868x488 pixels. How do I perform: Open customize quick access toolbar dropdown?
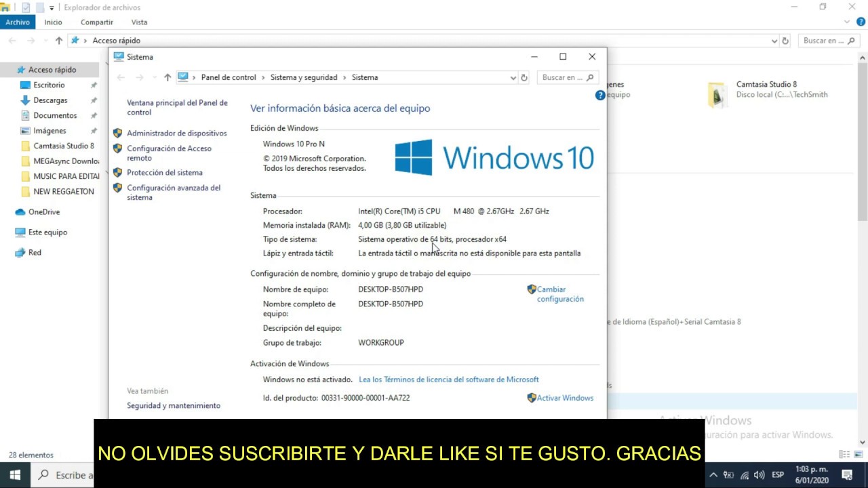[52, 8]
